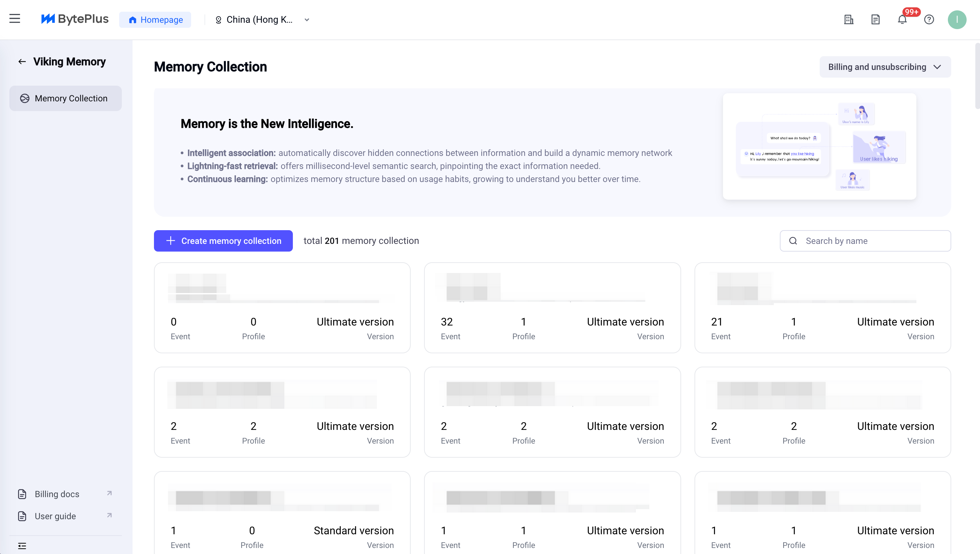Viewport: 980px width, 554px height.
Task: Click the BytePlus logo
Action: click(x=75, y=19)
